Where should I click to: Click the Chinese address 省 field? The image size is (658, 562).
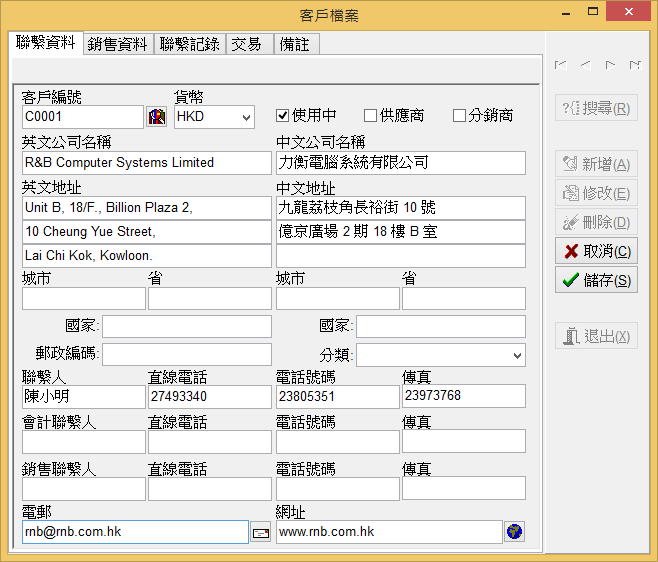464,298
